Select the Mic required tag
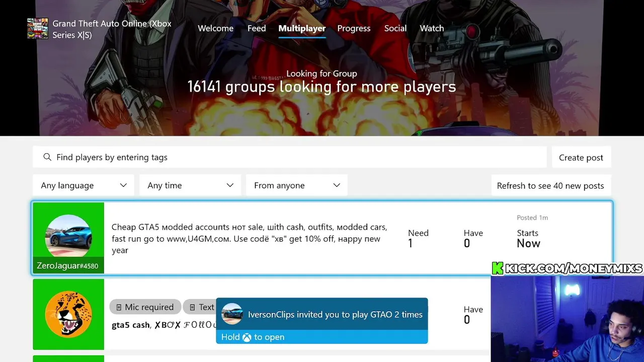644x362 pixels. click(145, 307)
